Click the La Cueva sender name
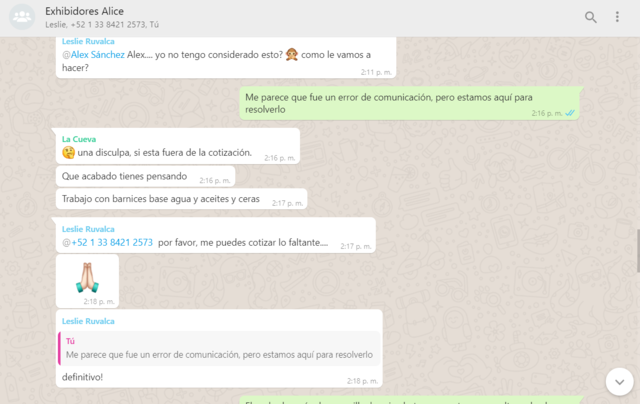This screenshot has width=640, height=404. coord(79,139)
